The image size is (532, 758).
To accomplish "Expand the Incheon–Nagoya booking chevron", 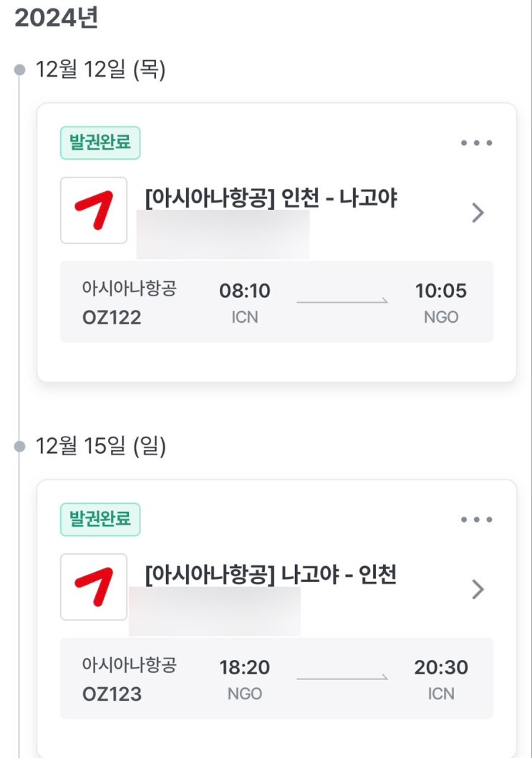I will (x=478, y=213).
